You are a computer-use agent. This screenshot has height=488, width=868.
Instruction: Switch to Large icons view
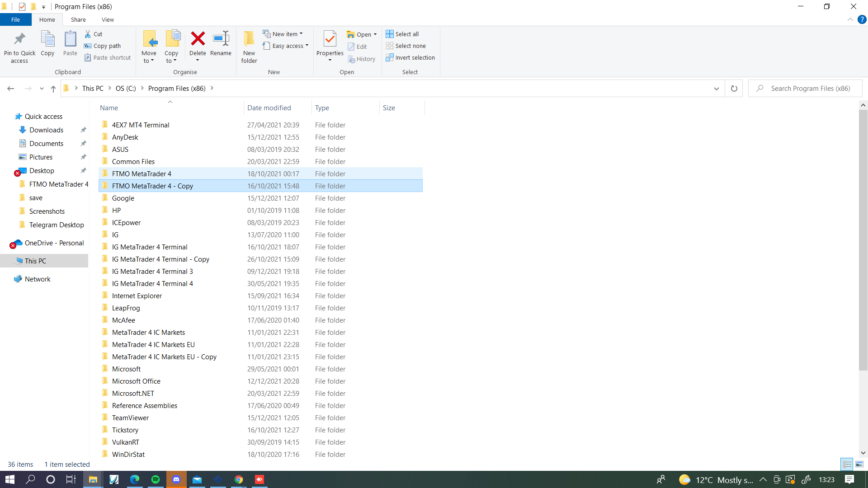point(859,464)
